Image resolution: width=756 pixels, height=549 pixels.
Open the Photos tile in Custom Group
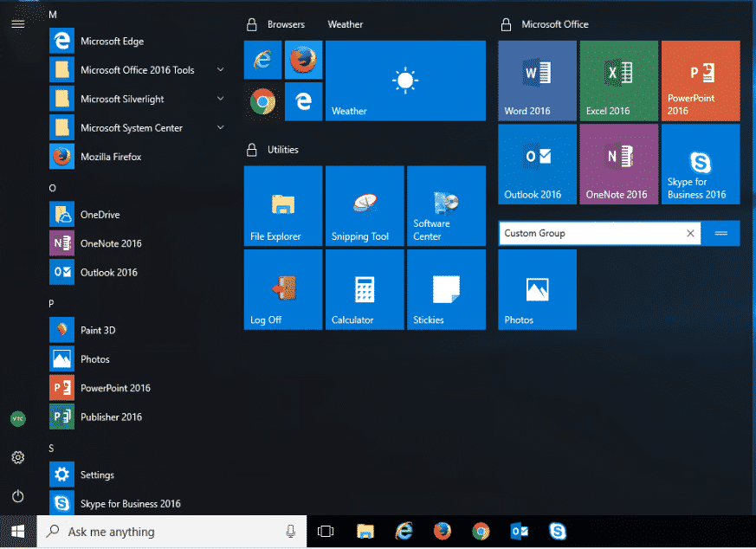(x=537, y=290)
